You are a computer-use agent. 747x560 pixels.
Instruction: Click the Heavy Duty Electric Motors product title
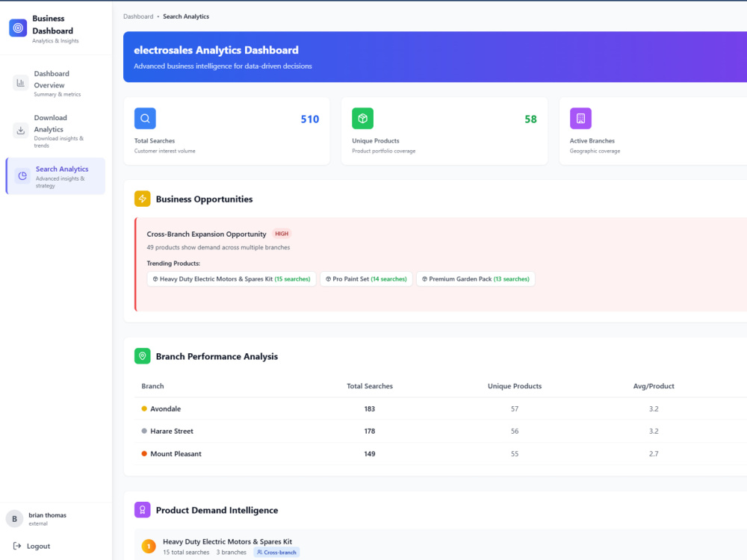(227, 541)
